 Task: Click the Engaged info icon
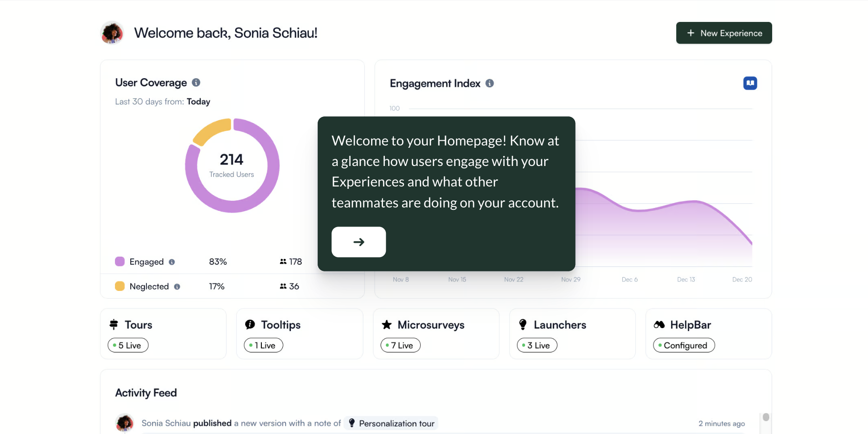pos(172,262)
